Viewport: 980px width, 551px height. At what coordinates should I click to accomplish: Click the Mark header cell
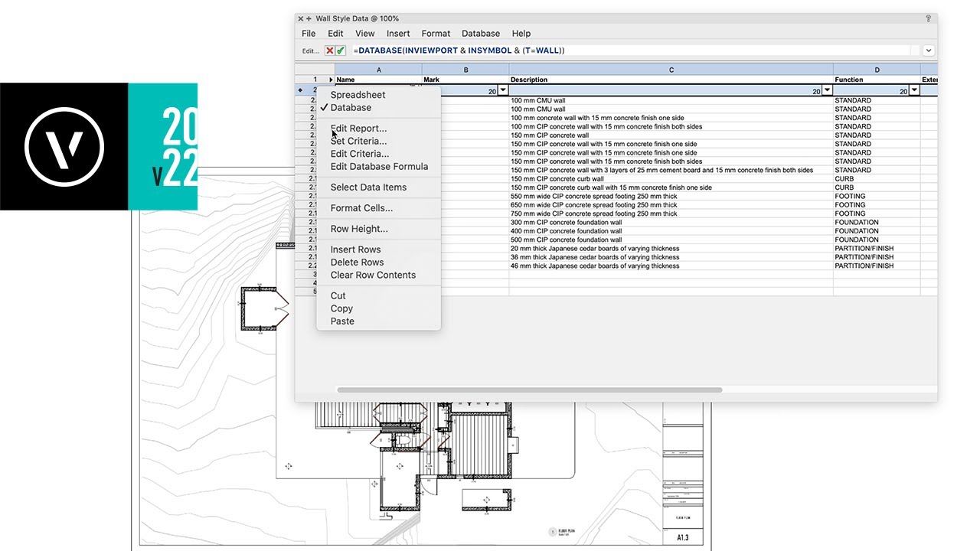[465, 80]
